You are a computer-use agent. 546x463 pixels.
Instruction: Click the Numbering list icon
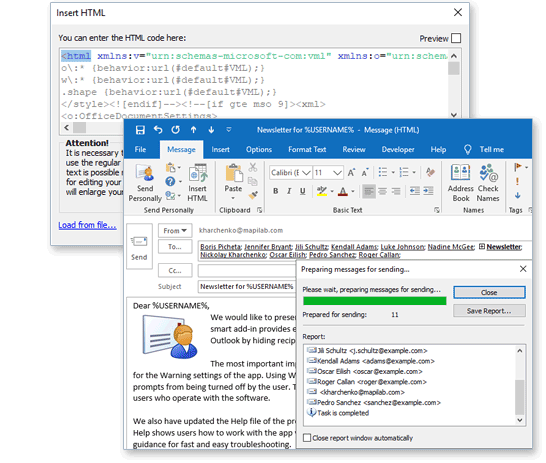404,172
